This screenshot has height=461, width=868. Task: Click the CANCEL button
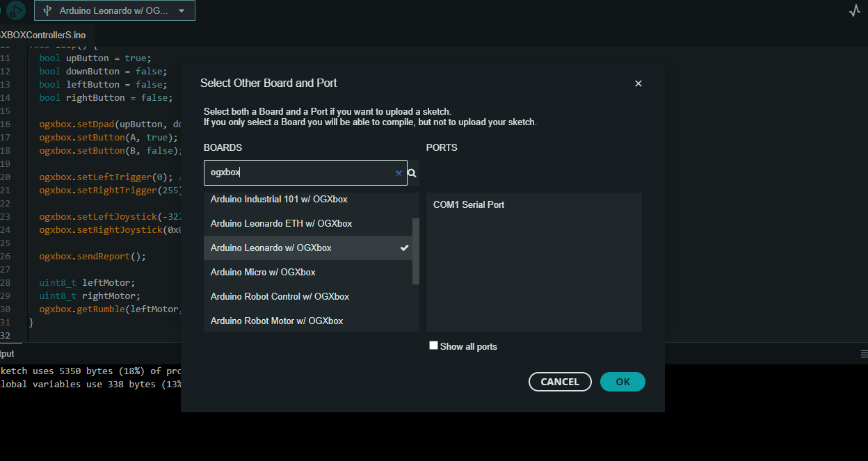[560, 382]
